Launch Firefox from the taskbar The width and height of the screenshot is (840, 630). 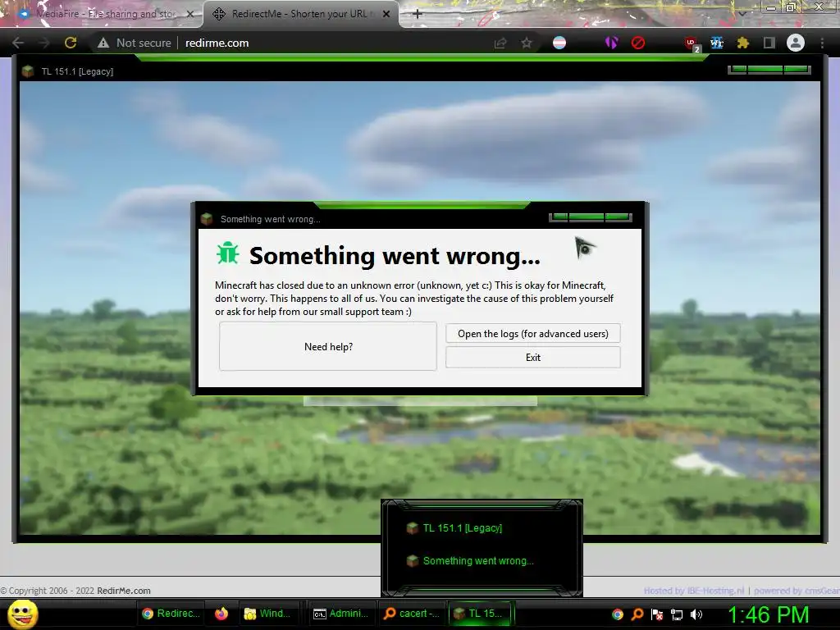point(221,614)
